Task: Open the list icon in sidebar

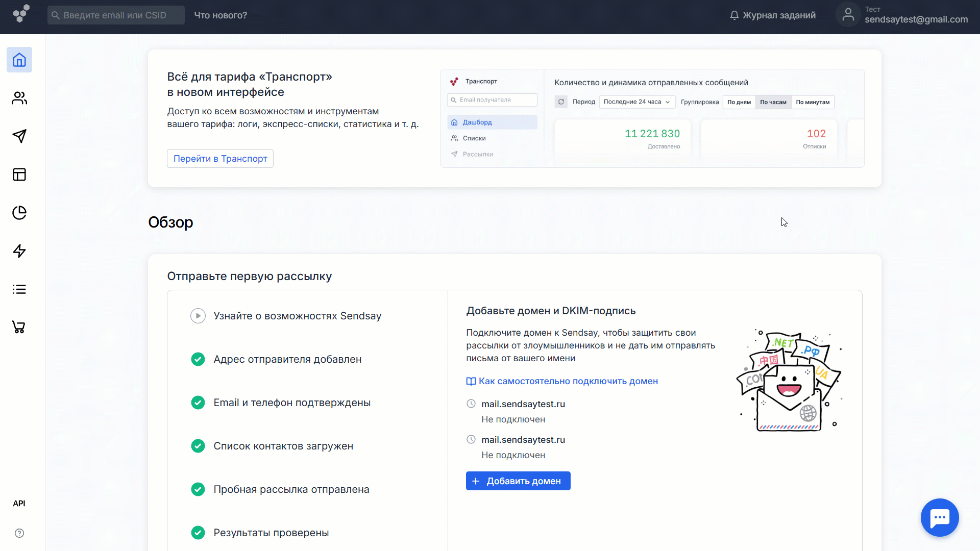Action: [19, 289]
